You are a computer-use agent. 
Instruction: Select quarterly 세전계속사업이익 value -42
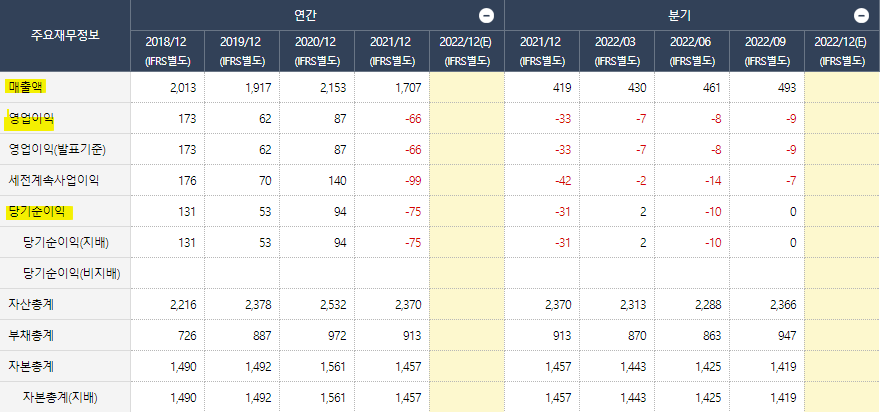pos(563,181)
